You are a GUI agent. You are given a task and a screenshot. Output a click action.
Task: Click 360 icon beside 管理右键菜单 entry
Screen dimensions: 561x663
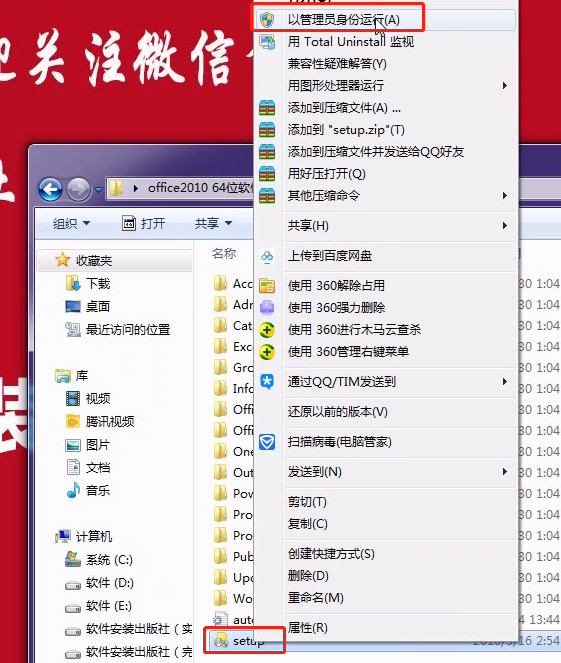(267, 352)
